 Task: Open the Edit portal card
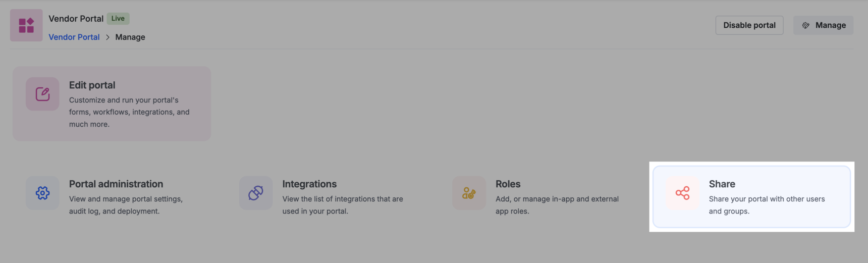[x=112, y=103]
